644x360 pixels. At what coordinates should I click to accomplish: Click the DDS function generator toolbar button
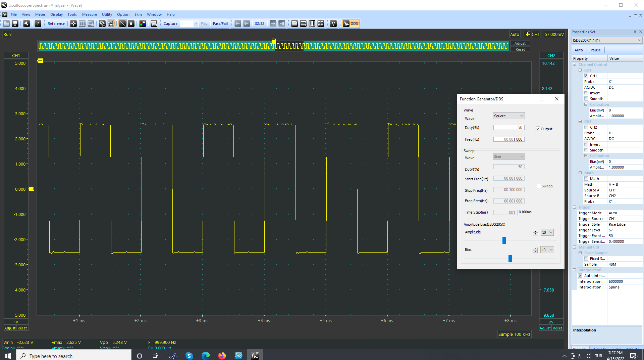point(351,24)
